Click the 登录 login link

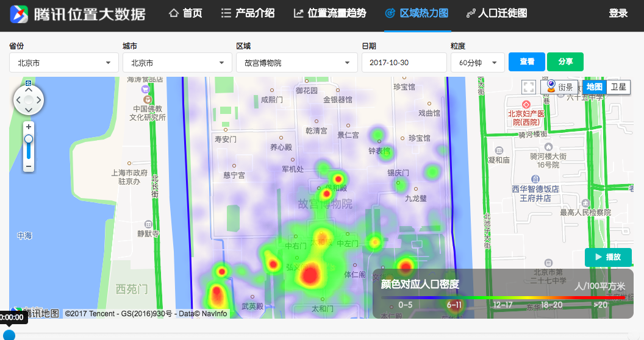pyautogui.click(x=618, y=13)
